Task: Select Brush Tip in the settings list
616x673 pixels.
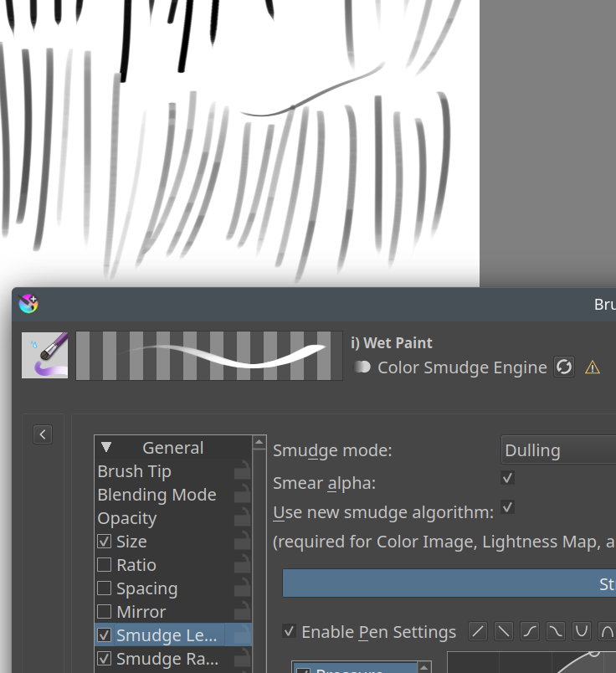Action: pos(135,471)
